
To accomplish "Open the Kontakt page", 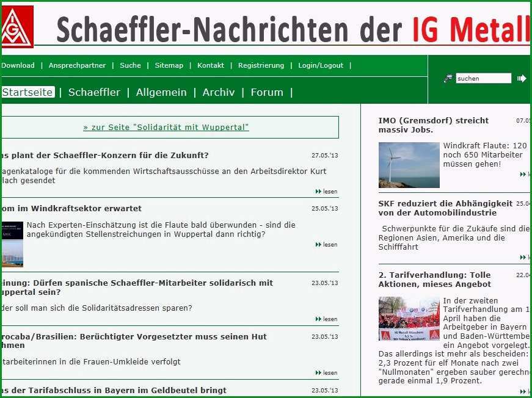I will coord(211,65).
